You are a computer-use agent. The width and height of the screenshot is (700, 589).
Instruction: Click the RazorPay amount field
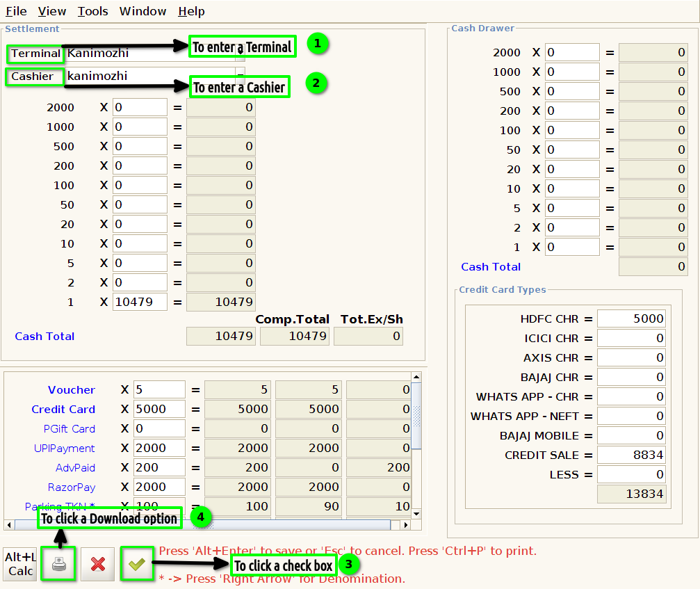(159, 487)
